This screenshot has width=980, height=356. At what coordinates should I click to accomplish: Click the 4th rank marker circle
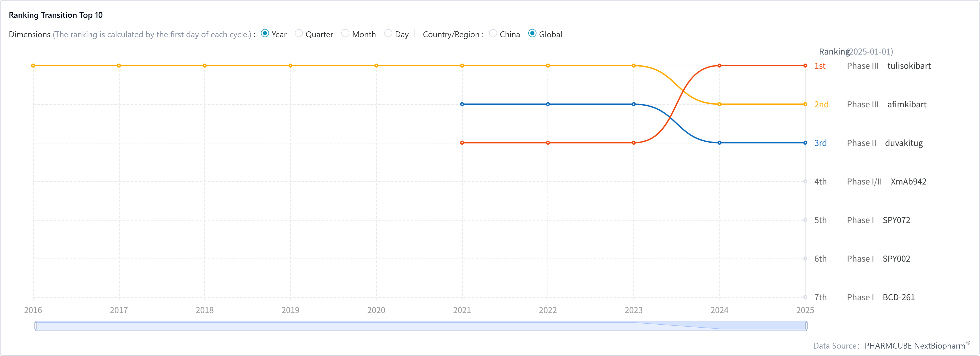[x=805, y=181]
